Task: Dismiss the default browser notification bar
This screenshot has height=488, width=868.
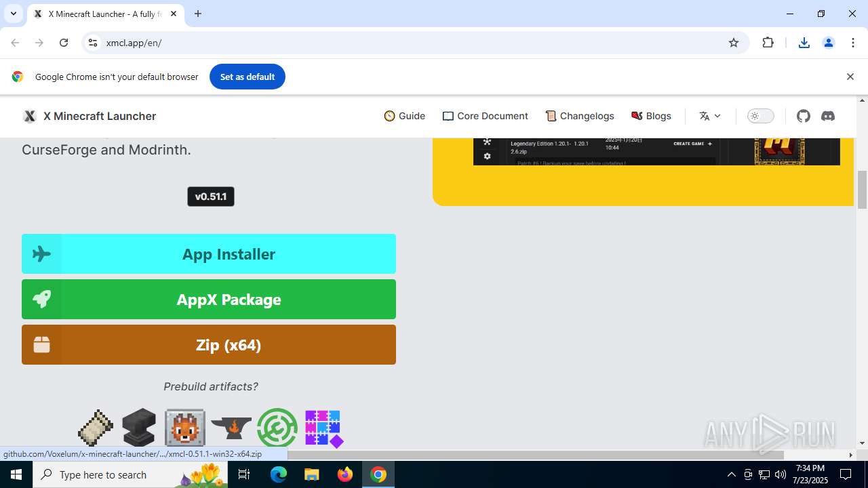Action: pos(850,77)
